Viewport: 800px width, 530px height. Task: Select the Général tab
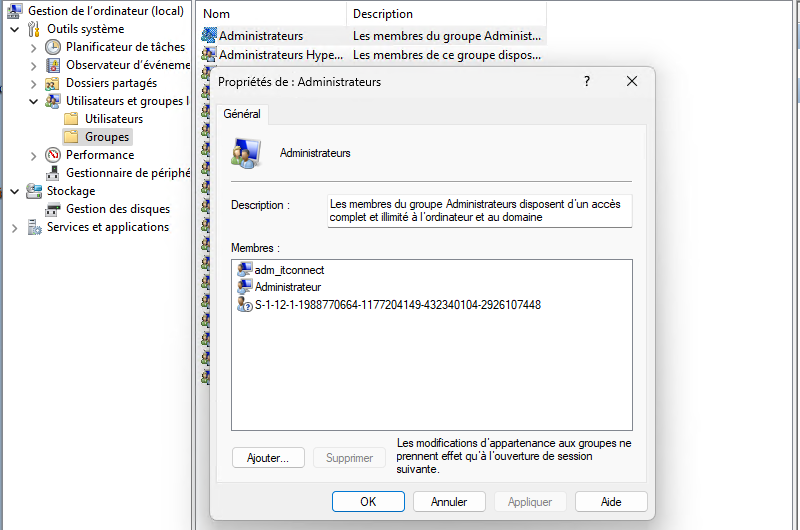pyautogui.click(x=242, y=114)
